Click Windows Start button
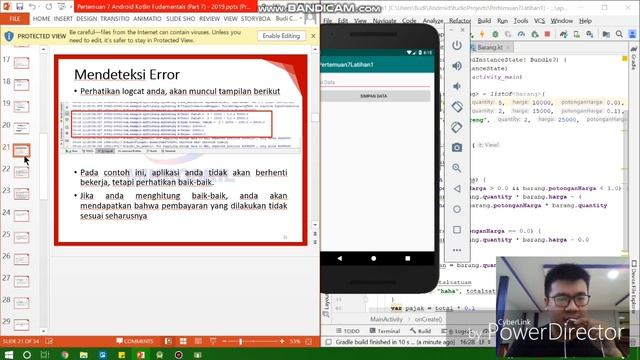The width and height of the screenshot is (640, 360). (x=8, y=354)
